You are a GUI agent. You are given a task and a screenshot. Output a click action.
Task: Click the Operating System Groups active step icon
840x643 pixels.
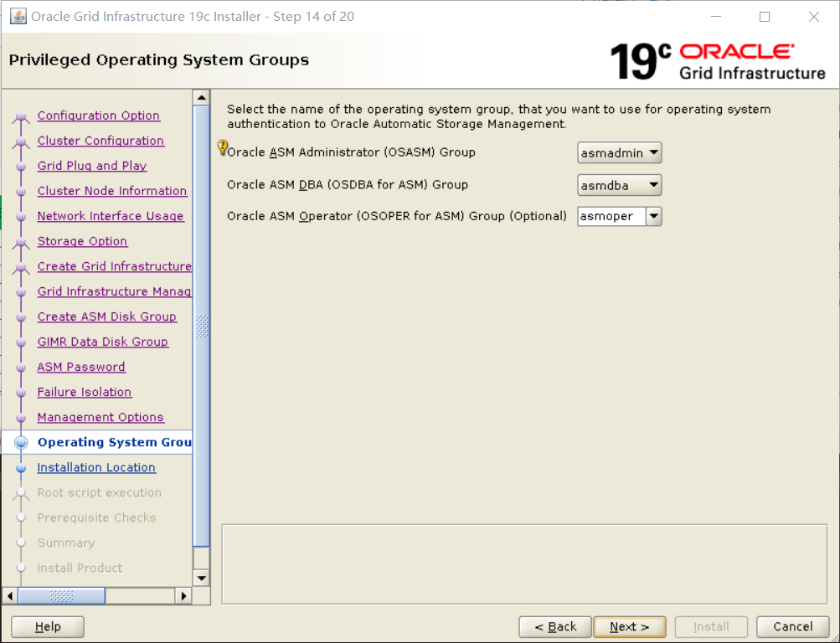[x=21, y=443]
